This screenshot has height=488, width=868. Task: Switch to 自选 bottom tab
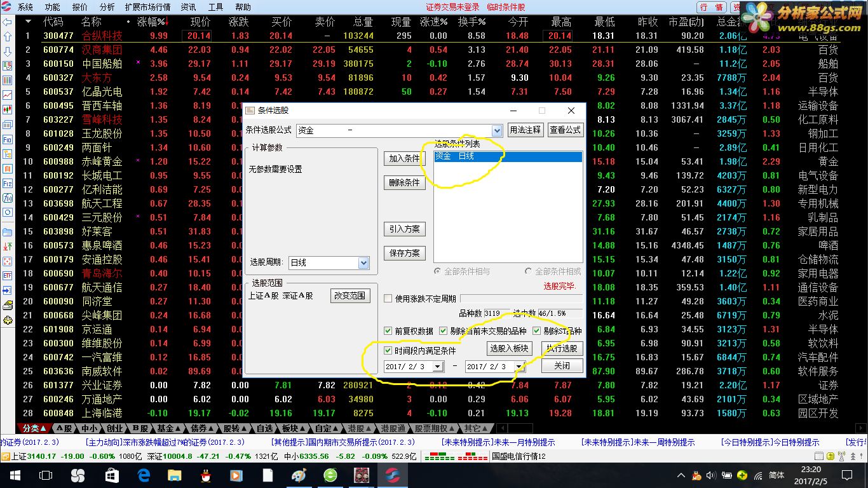pyautogui.click(x=264, y=428)
